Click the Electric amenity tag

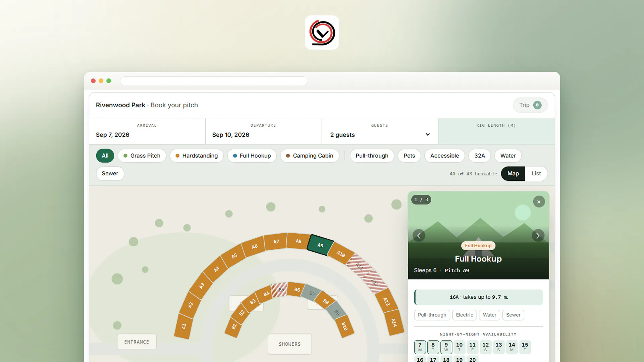(465, 315)
